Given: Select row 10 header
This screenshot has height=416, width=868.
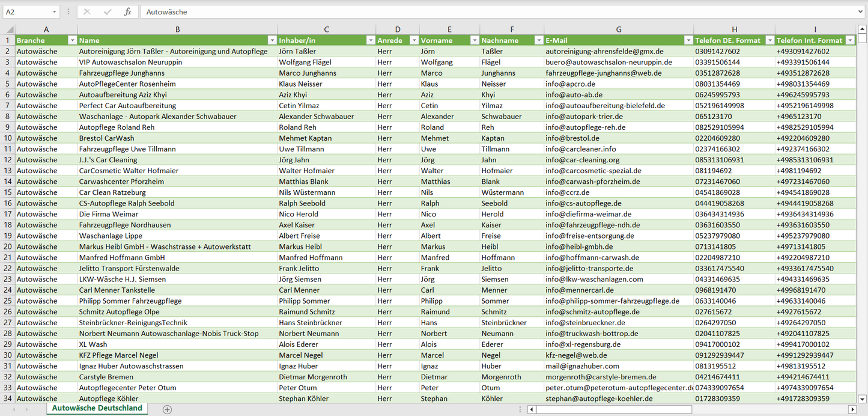Looking at the screenshot, I should tap(7, 138).
